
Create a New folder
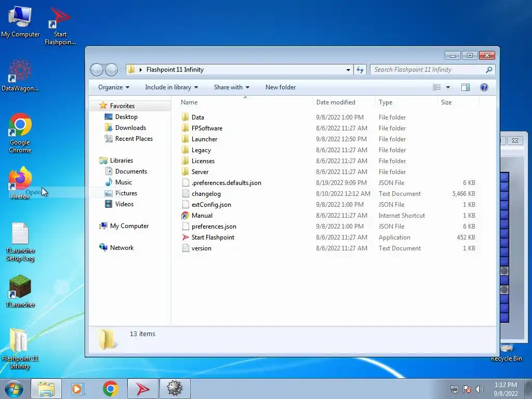pyautogui.click(x=281, y=87)
